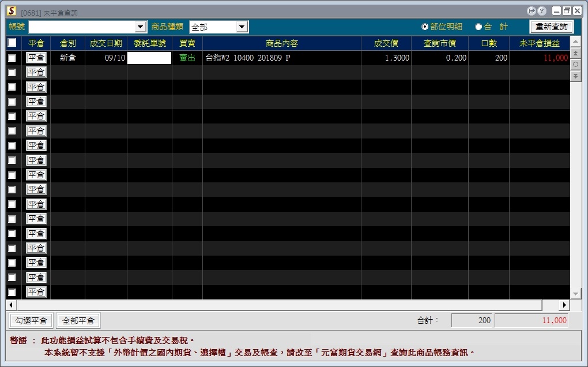This screenshot has height=367, width=588.
Task: Click the 1.3000 price cell
Action: pos(386,58)
